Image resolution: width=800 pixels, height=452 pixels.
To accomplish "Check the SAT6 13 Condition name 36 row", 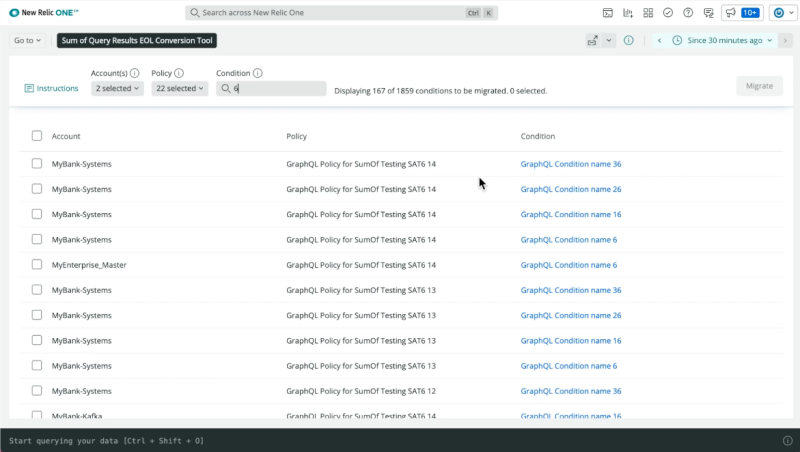I will [x=37, y=290].
